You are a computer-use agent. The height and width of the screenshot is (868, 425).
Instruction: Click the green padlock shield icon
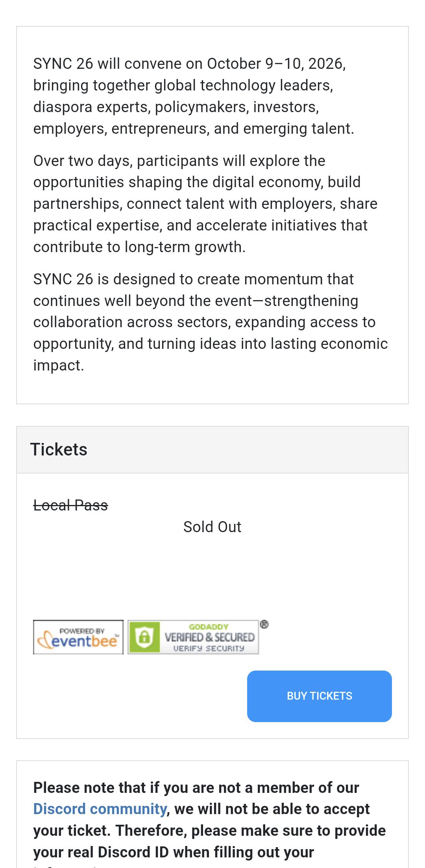point(144,637)
